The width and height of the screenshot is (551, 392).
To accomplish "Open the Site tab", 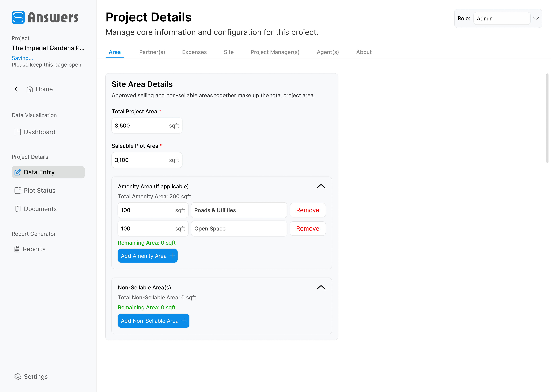I will [x=229, y=52].
